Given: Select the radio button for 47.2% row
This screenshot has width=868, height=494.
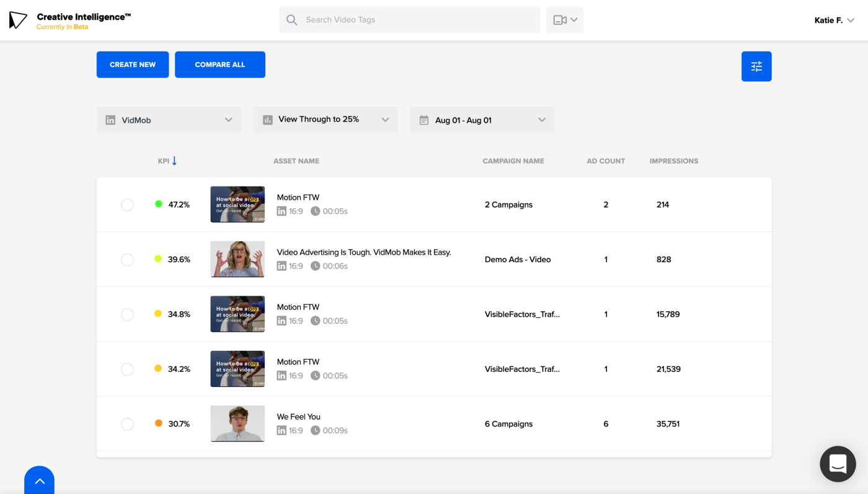Looking at the screenshot, I should [127, 205].
